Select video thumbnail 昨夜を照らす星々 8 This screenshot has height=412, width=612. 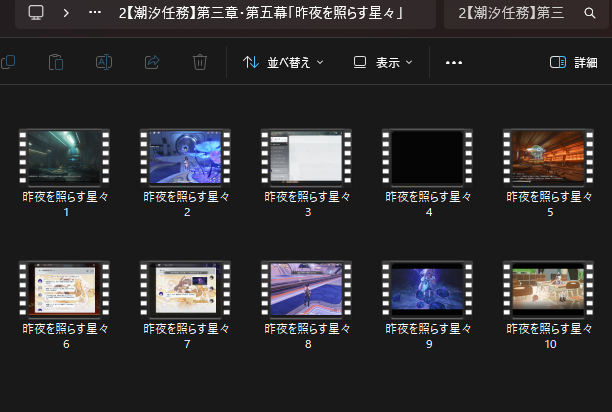pos(306,289)
